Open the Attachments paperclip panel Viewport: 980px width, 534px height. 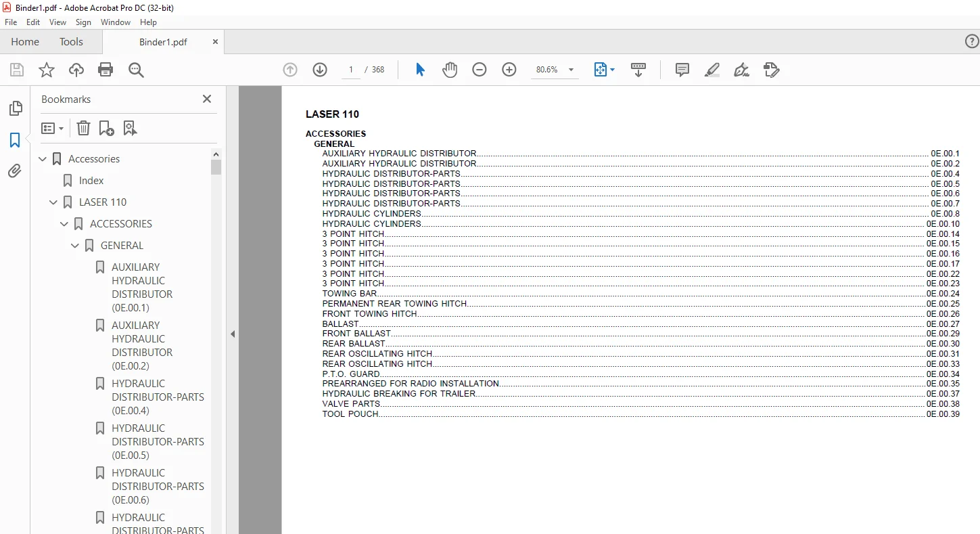pos(15,171)
